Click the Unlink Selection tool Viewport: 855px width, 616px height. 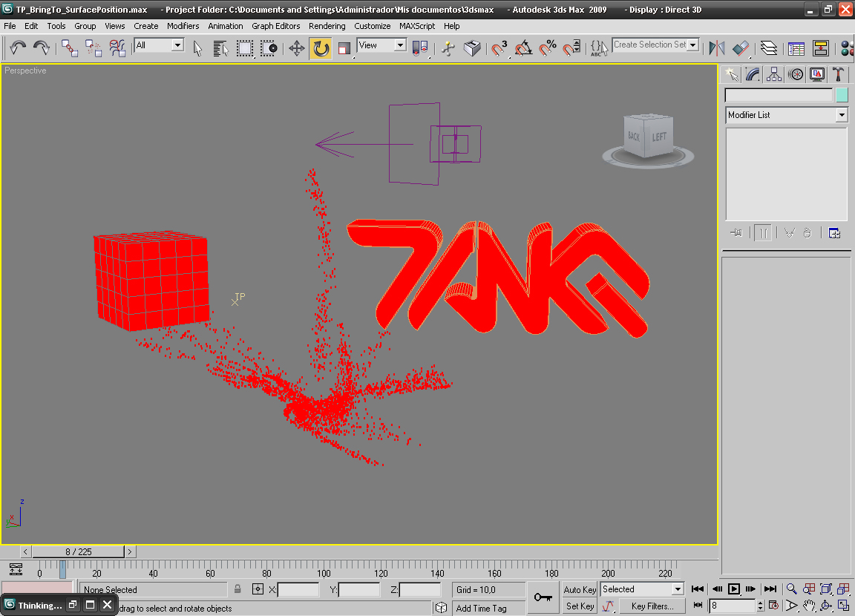pyautogui.click(x=94, y=48)
